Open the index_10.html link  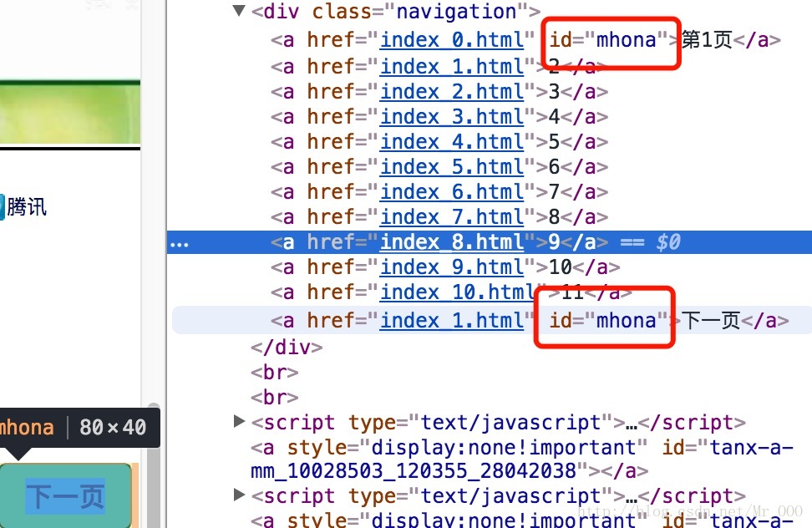(x=458, y=292)
